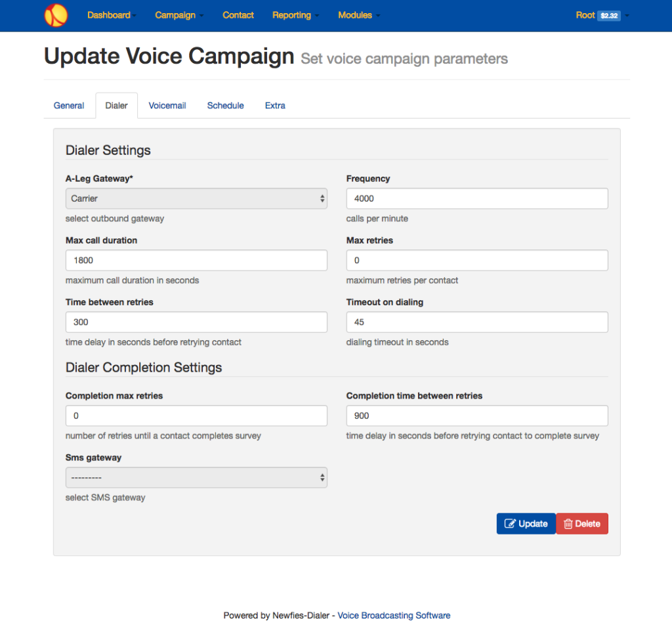672x631 pixels.
Task: Open the A-Leg Gateway select box
Action: pyautogui.click(x=196, y=198)
